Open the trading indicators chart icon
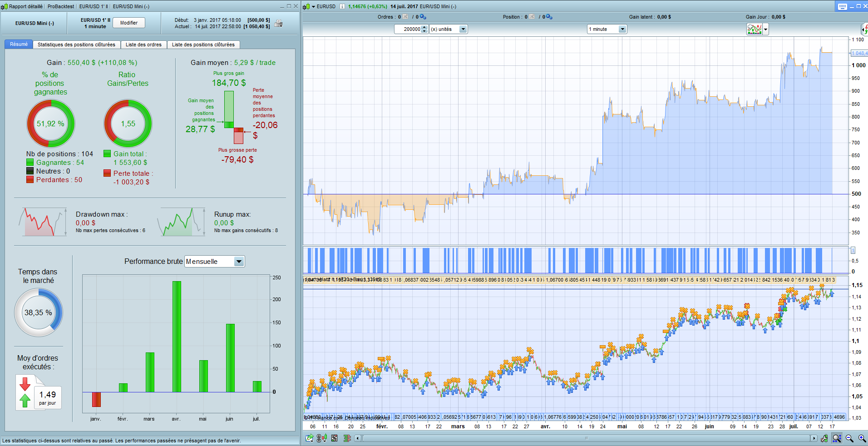This screenshot has height=446, width=868. click(755, 29)
